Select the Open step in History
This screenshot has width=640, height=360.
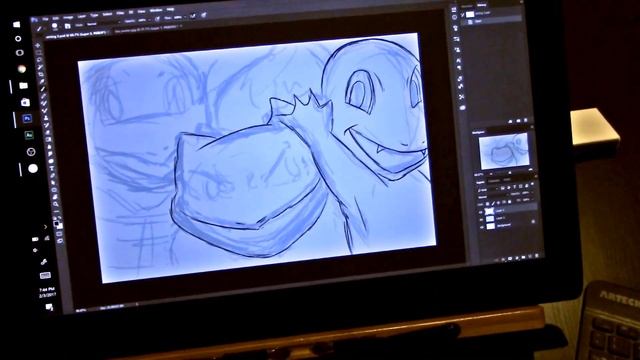(491, 21)
